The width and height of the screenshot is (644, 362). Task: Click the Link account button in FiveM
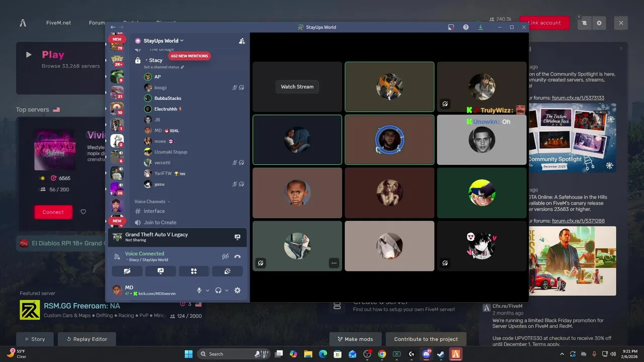coord(544,23)
